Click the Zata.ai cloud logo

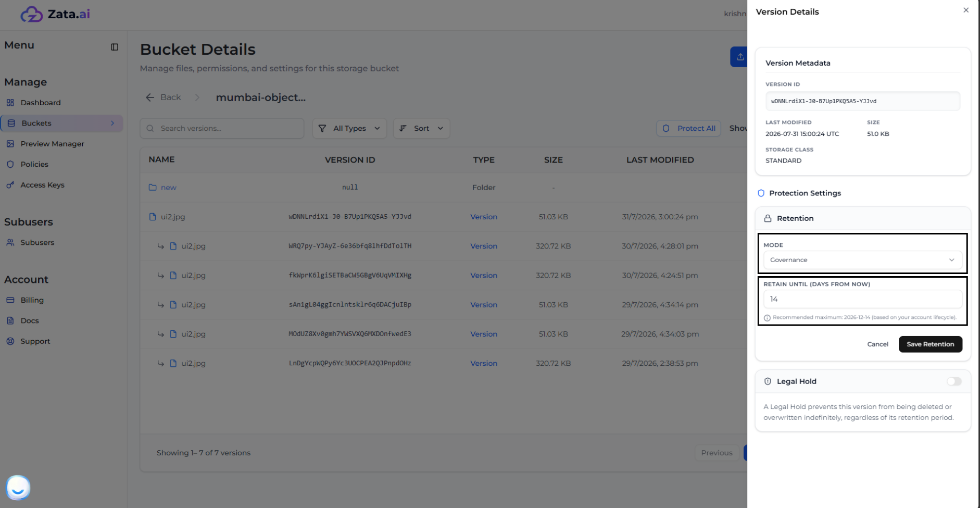point(32,14)
